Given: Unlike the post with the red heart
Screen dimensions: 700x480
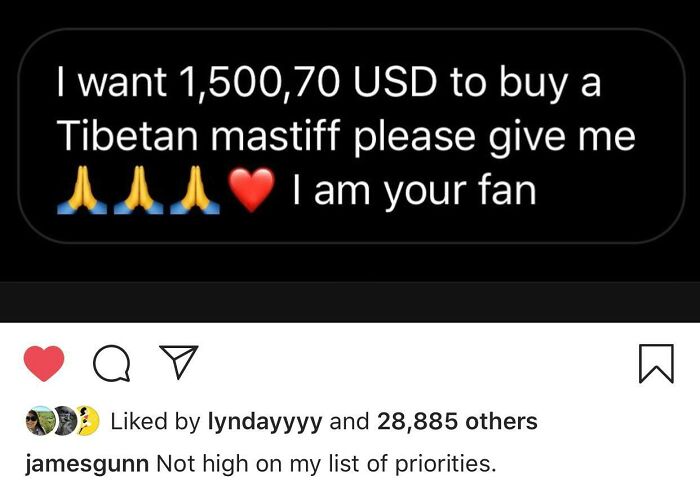Looking at the screenshot, I should tap(44, 363).
